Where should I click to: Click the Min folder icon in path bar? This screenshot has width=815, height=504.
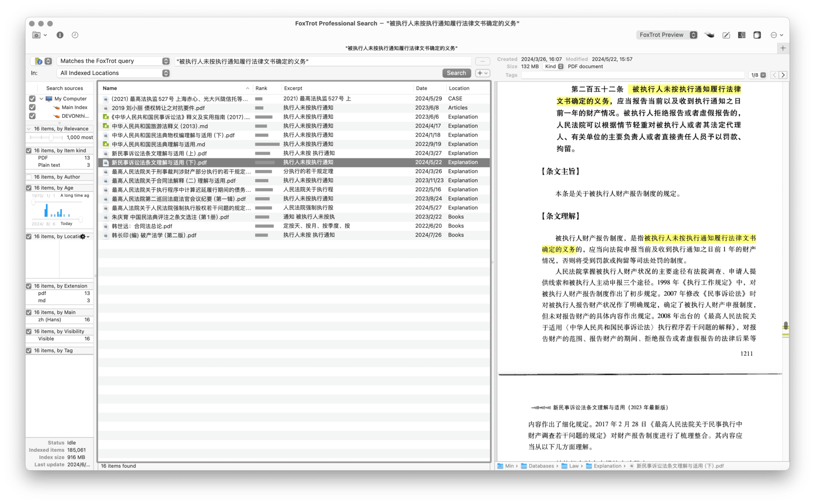point(500,466)
